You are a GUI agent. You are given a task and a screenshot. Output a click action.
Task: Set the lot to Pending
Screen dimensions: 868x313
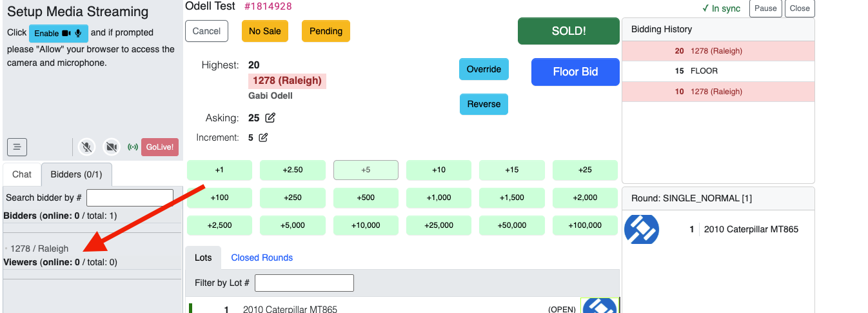(326, 31)
